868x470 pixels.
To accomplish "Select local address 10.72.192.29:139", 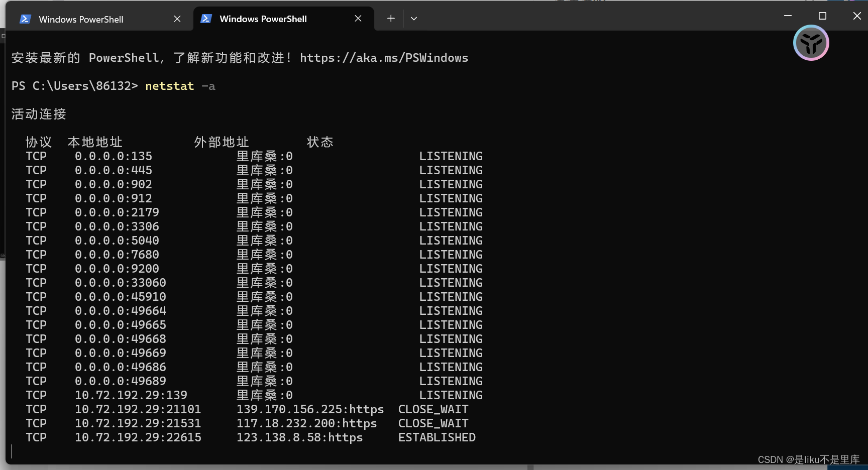I will 131,396.
